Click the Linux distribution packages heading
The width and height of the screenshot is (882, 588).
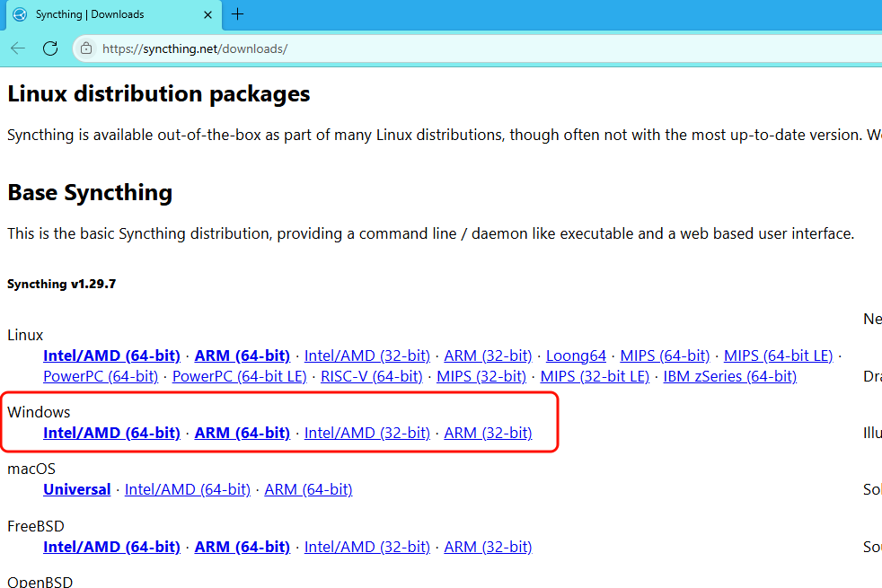click(x=159, y=94)
